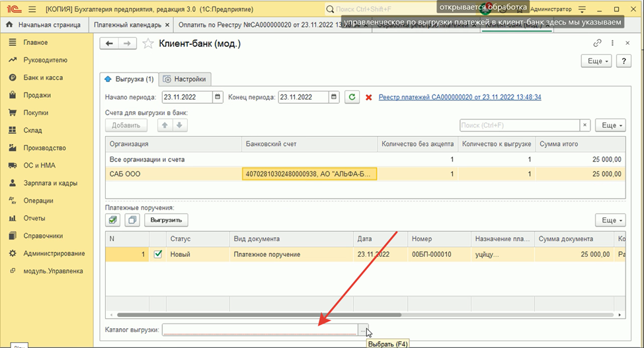644x348 pixels.
Task: Open calendar for Начало периода
Action: pyautogui.click(x=218, y=97)
